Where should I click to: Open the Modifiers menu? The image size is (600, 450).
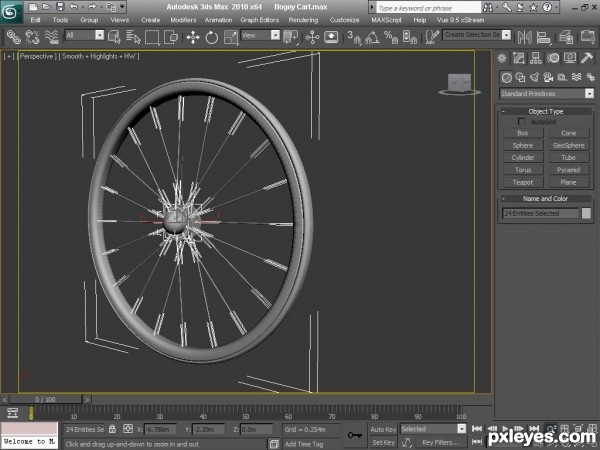(183, 20)
